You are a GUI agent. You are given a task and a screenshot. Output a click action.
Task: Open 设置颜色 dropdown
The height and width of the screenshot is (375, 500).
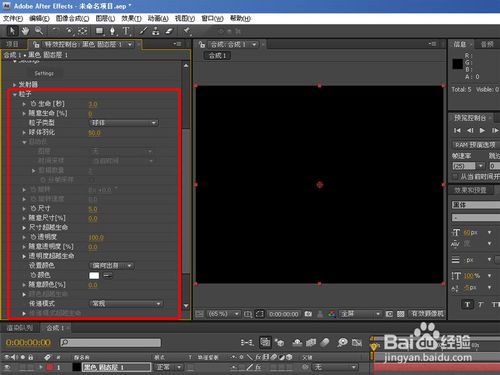[112, 266]
